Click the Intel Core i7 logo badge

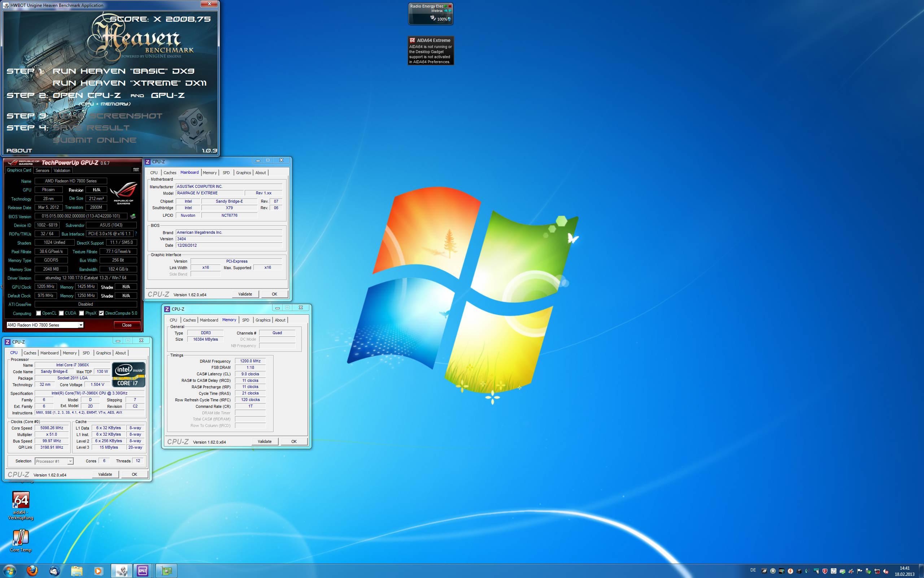coord(128,375)
